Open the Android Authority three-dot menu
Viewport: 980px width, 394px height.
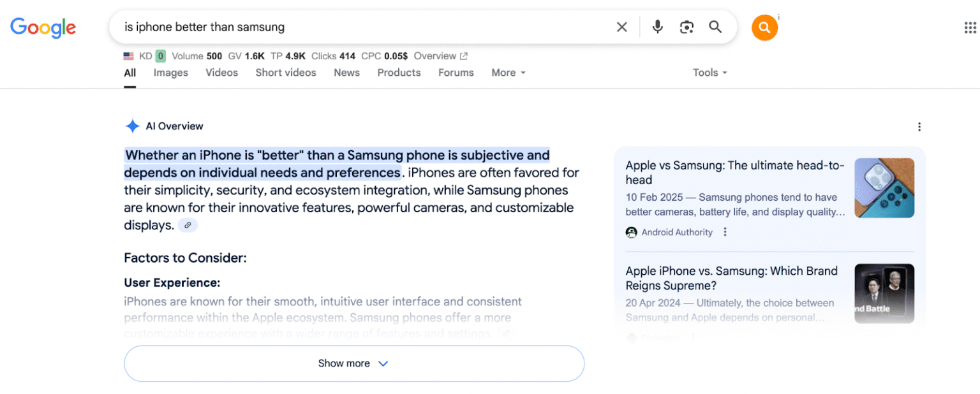tap(725, 232)
